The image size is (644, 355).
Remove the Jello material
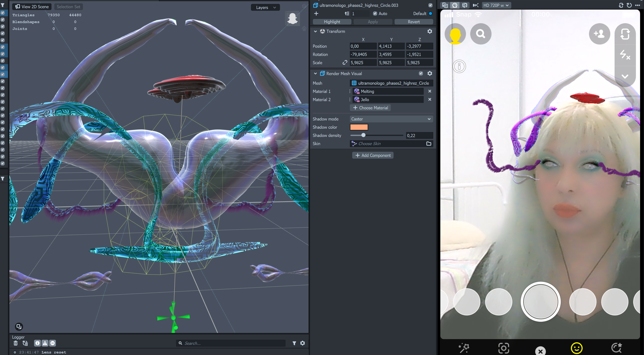click(x=430, y=100)
